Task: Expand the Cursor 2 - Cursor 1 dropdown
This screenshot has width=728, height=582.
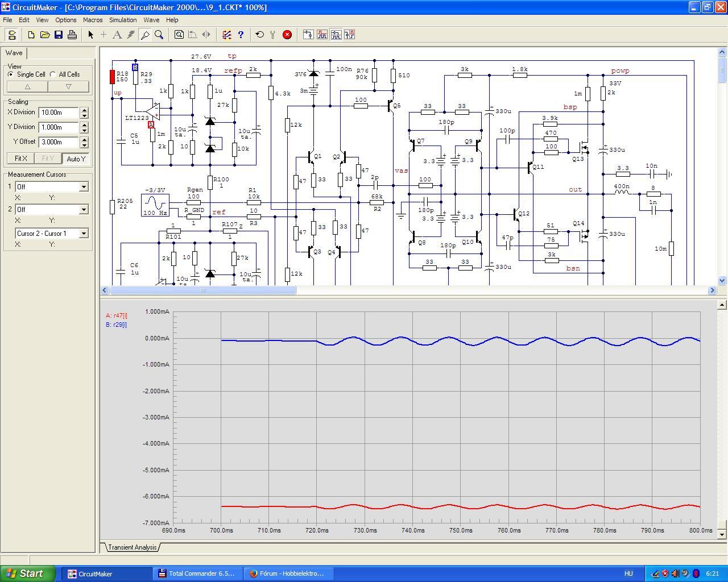Action: 84,234
